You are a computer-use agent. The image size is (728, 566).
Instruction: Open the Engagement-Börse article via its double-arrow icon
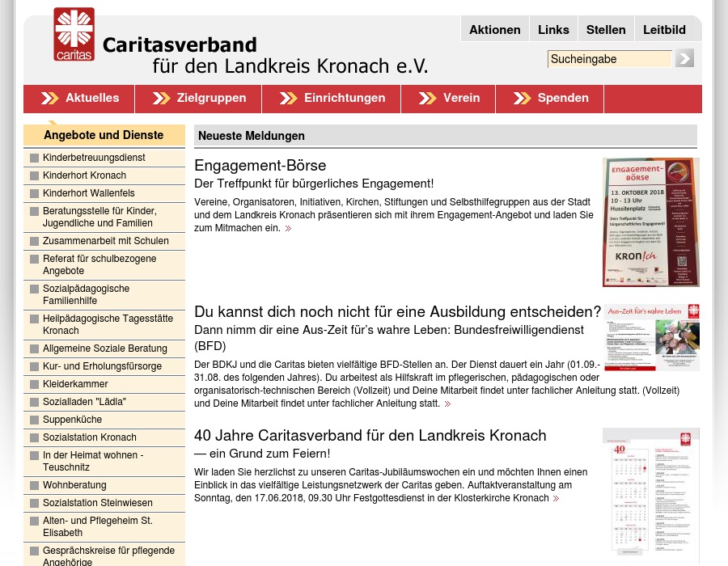pos(288,228)
